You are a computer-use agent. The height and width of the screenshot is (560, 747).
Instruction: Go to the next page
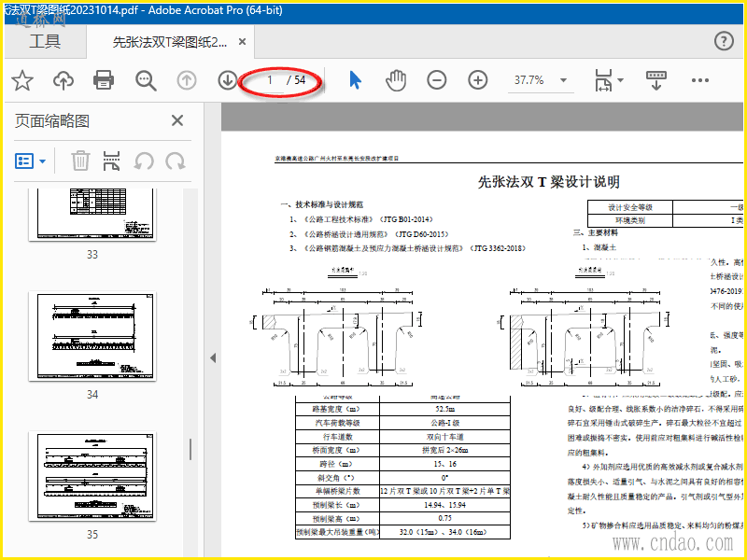coord(228,80)
